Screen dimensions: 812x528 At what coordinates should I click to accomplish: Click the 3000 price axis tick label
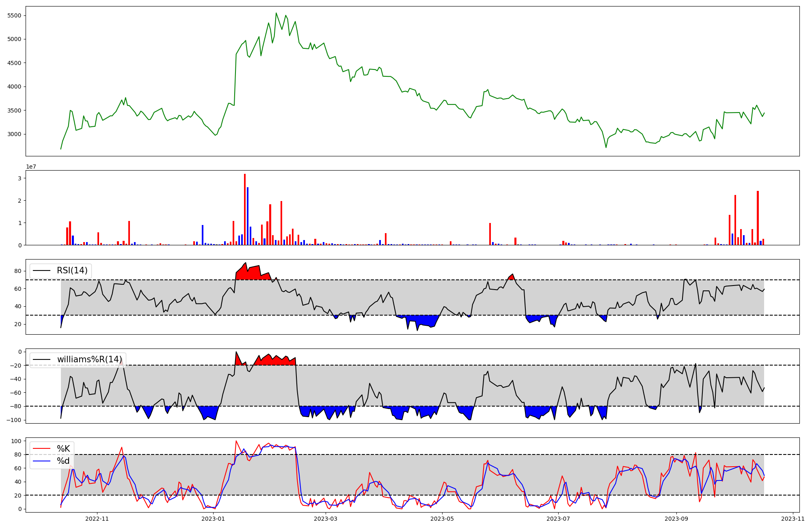pyautogui.click(x=14, y=134)
